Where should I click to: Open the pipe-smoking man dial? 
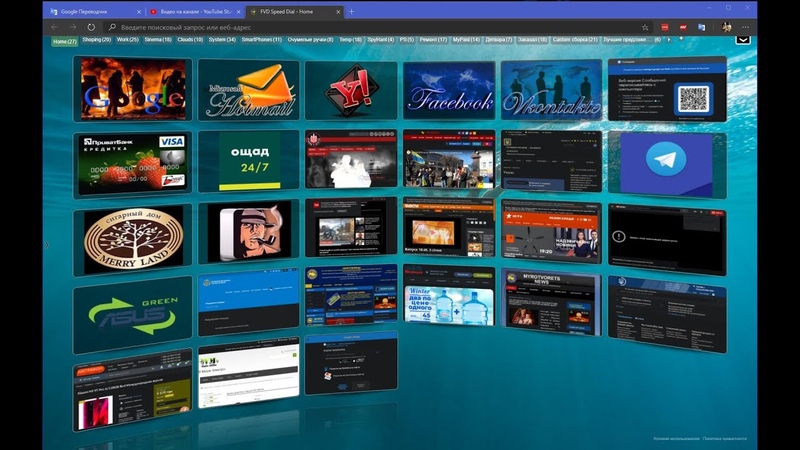[x=248, y=232]
